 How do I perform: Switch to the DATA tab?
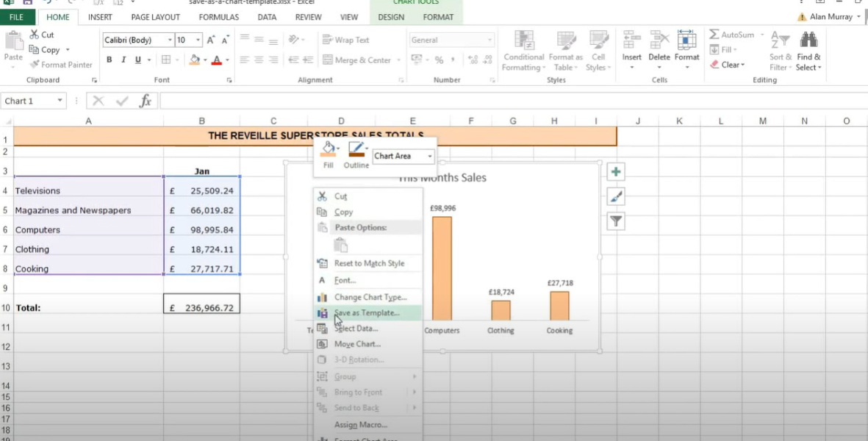click(x=267, y=17)
